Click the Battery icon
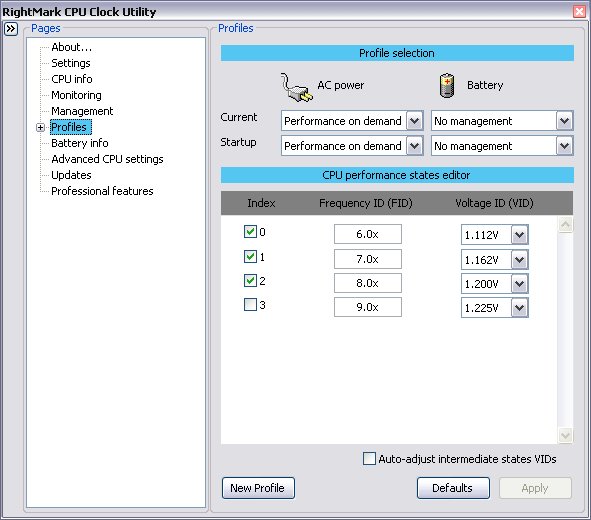Viewport: 591px width, 520px height. point(447,86)
